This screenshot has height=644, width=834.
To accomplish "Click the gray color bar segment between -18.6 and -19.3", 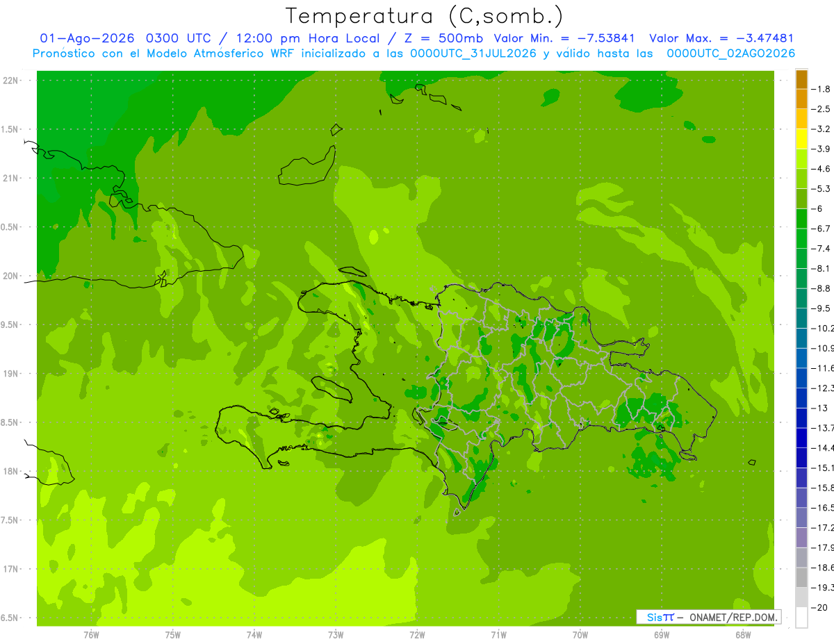I will point(801,577).
